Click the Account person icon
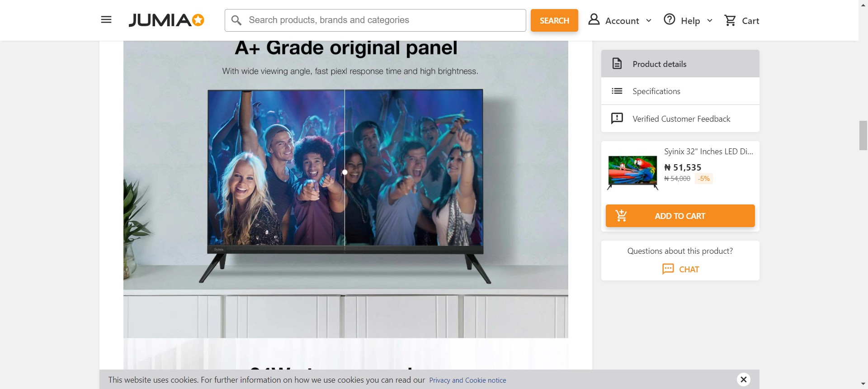Viewport: 868px width, 389px height. [594, 19]
